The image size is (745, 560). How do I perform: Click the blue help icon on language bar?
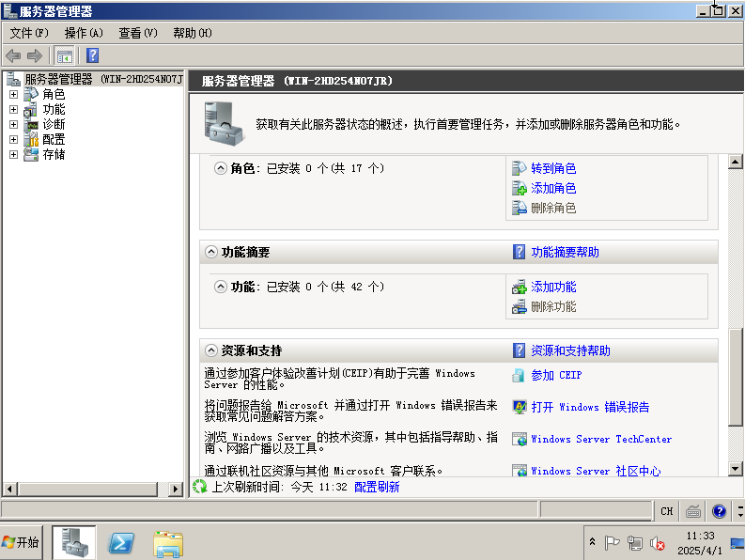(x=719, y=511)
